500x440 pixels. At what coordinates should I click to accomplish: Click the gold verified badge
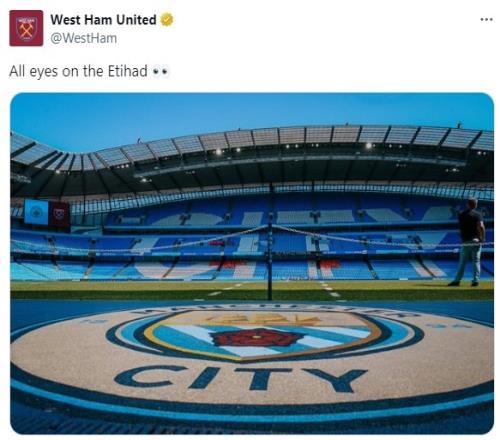tap(167, 20)
